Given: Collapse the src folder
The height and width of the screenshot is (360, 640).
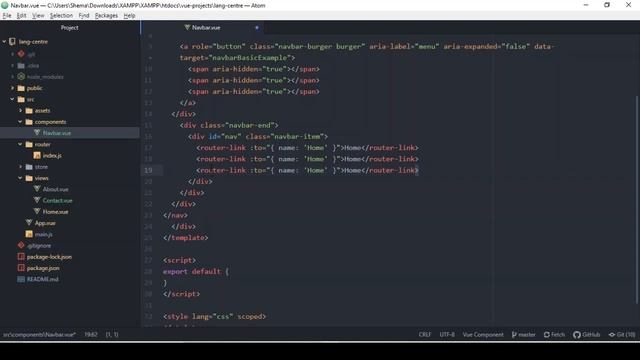Looking at the screenshot, I should pos(12,99).
